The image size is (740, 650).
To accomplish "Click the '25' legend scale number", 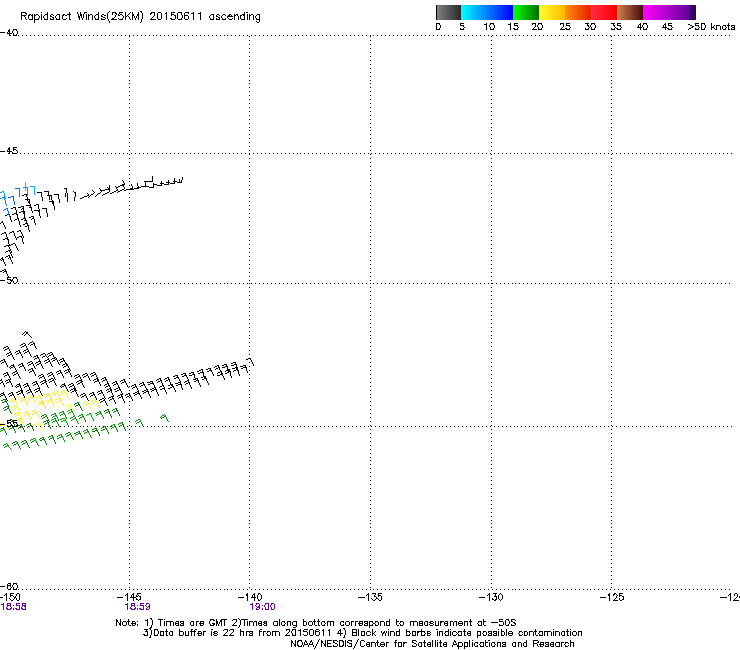I will (x=565, y=27).
